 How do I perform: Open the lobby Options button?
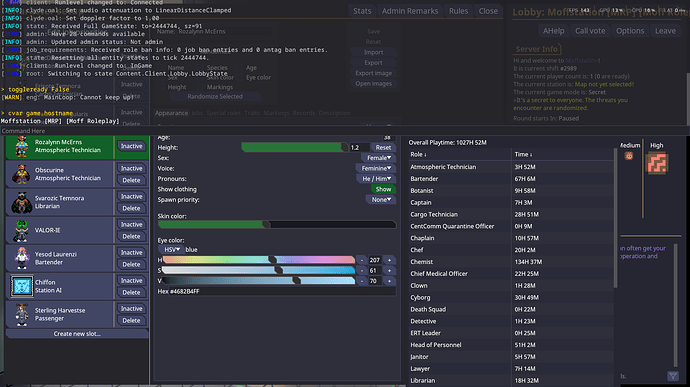tap(630, 31)
